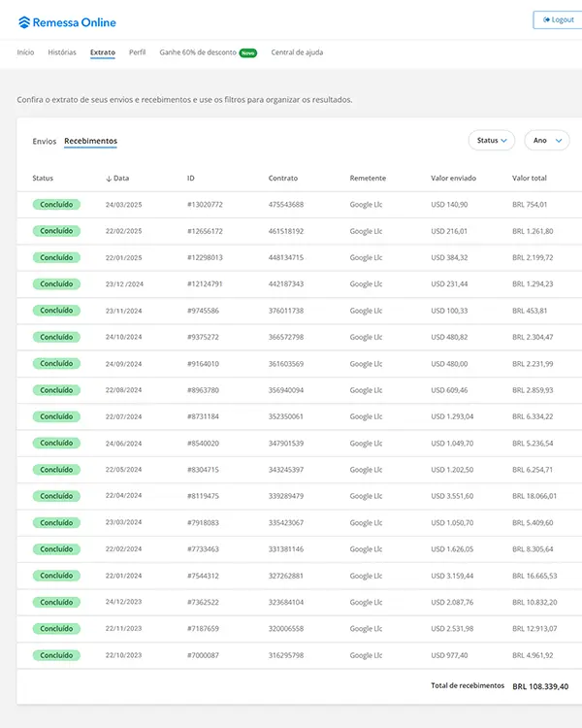This screenshot has height=728, width=582.
Task: Open the Ganhe 60% de desconto link
Action: pos(197,52)
